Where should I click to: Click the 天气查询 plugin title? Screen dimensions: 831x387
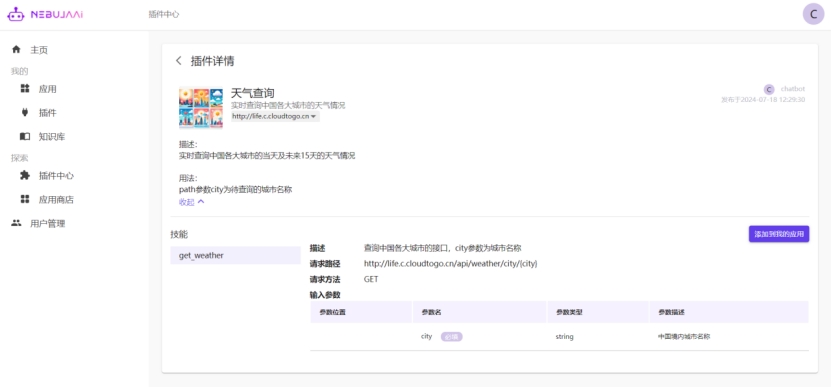coord(253,93)
